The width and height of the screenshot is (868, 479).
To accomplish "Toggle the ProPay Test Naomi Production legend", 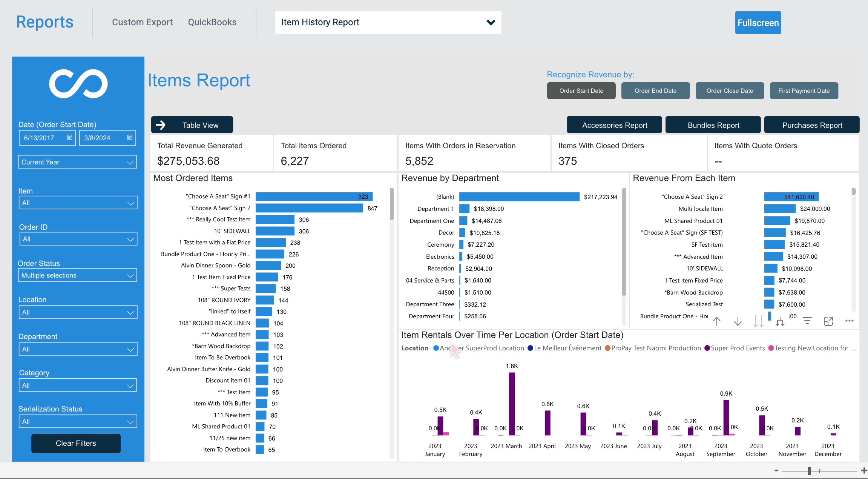I will 653,348.
